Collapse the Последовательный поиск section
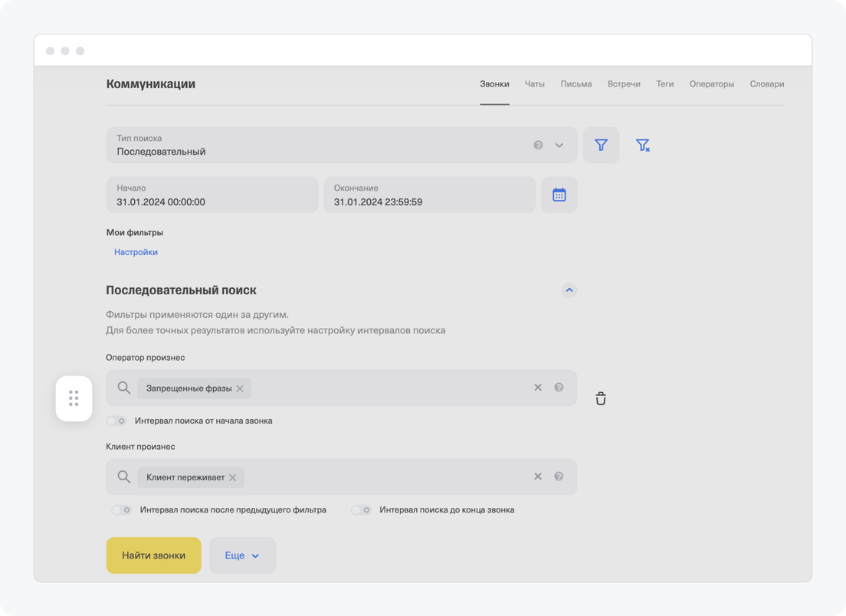 pyautogui.click(x=569, y=290)
